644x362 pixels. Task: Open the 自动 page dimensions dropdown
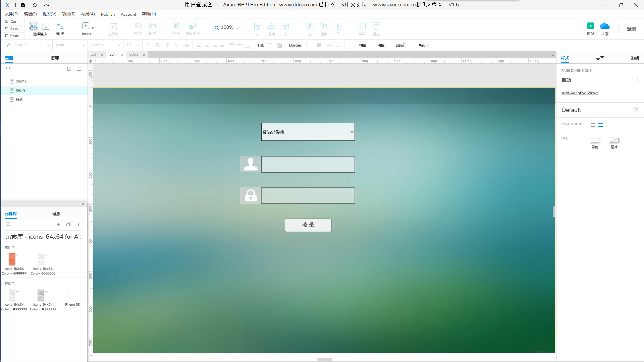(599, 80)
